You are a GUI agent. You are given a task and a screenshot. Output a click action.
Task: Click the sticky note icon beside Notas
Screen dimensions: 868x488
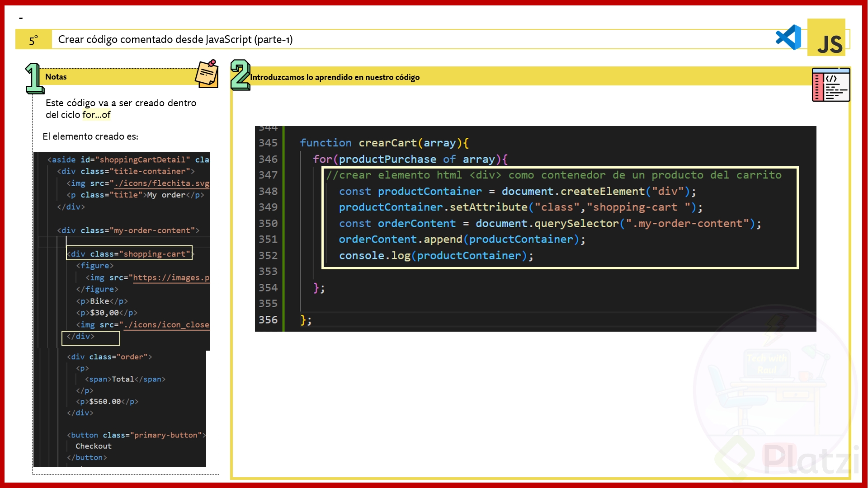tap(207, 74)
